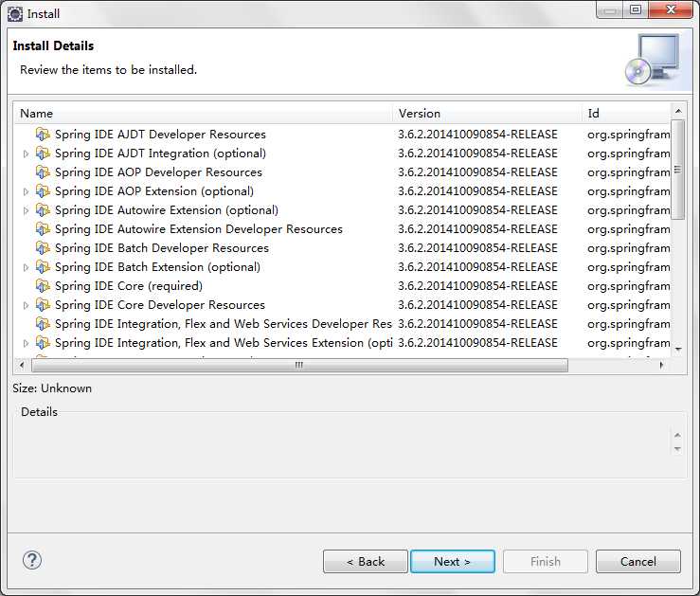
Task: Click the Spring IDE Core (required) feature icon
Action: (x=43, y=286)
